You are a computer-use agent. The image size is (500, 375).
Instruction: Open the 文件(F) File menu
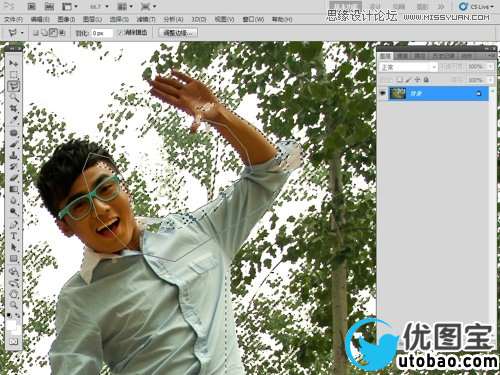[x=13, y=19]
